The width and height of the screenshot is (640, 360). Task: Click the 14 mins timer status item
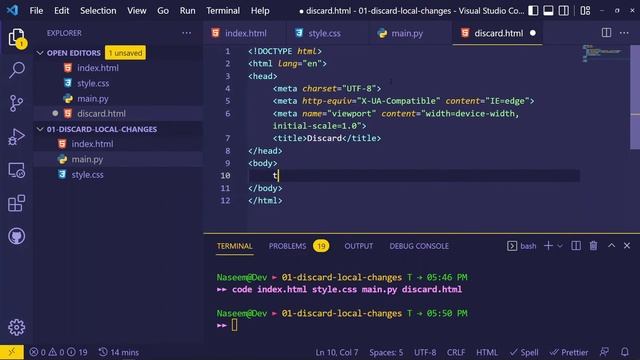[119, 352]
